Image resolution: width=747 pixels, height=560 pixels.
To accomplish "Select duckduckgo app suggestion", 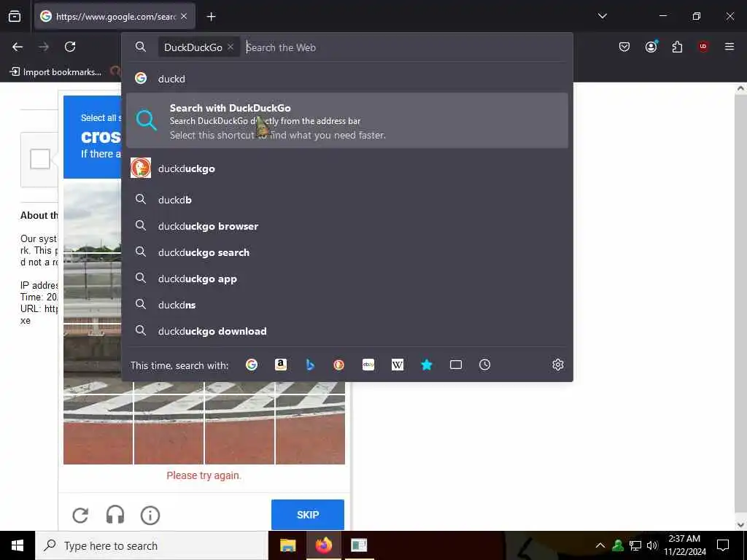I will [347, 279].
